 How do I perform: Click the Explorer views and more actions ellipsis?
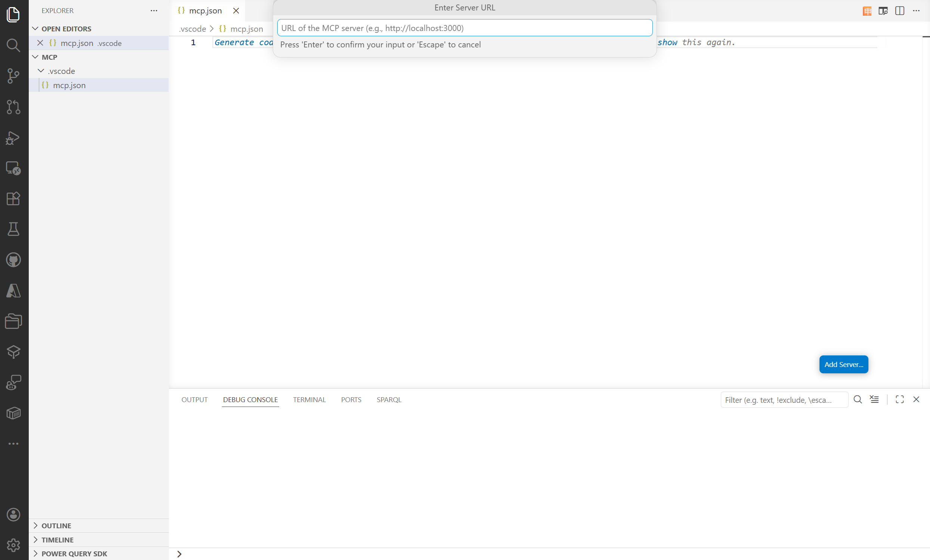click(154, 10)
